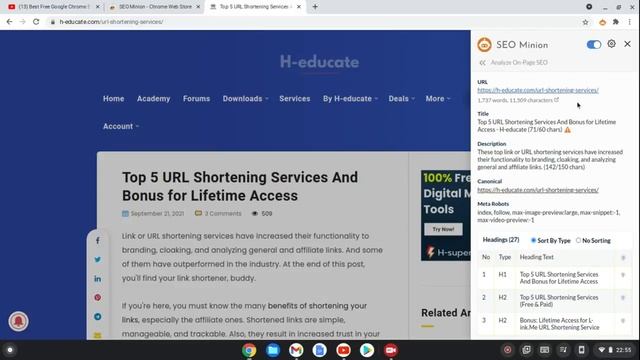The width and height of the screenshot is (640, 360).
Task: Open Forums nav item
Action: point(196,99)
